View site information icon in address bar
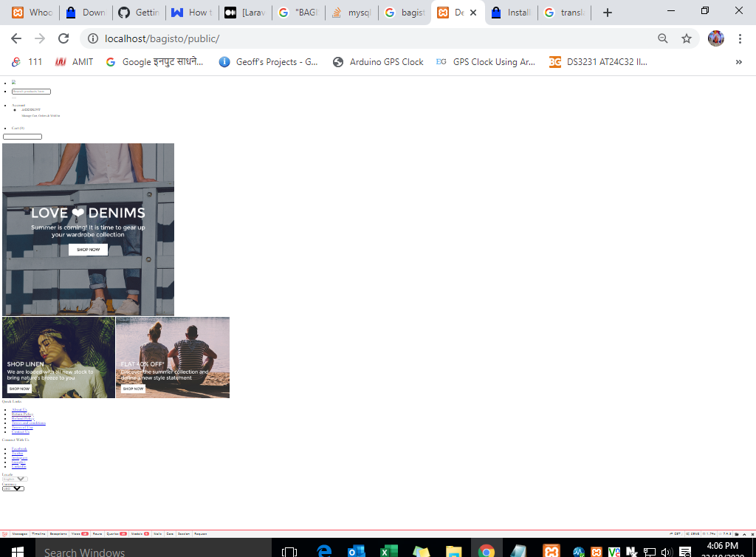 (x=93, y=38)
